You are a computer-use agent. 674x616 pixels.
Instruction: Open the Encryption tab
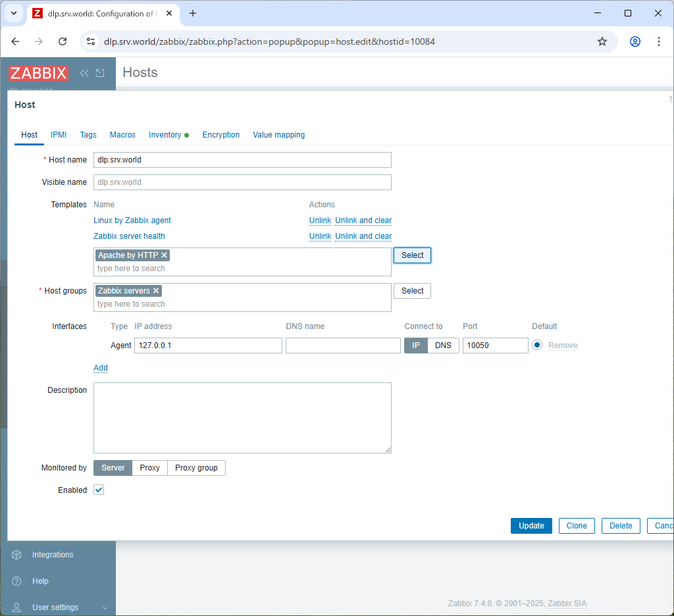(221, 135)
